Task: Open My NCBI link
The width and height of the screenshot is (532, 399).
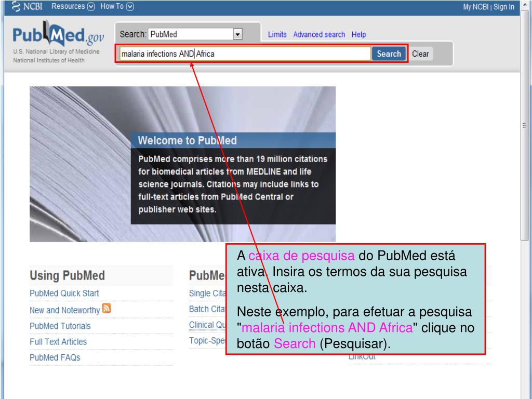Action: [475, 7]
